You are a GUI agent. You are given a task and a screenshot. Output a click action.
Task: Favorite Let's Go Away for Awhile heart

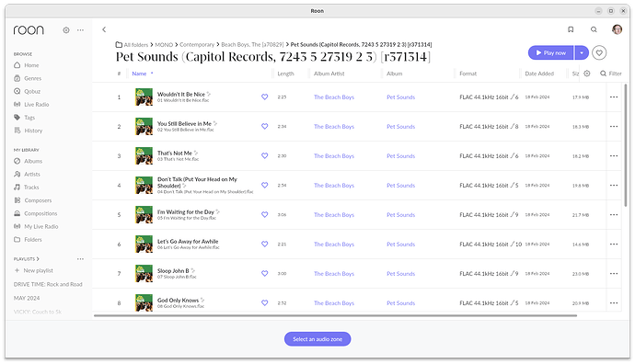tap(264, 244)
